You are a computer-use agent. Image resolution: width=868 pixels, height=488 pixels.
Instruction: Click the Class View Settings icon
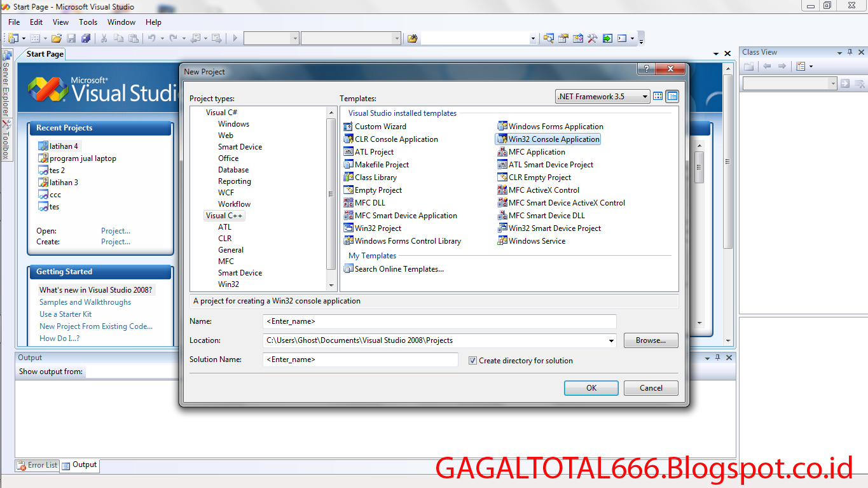(x=801, y=66)
